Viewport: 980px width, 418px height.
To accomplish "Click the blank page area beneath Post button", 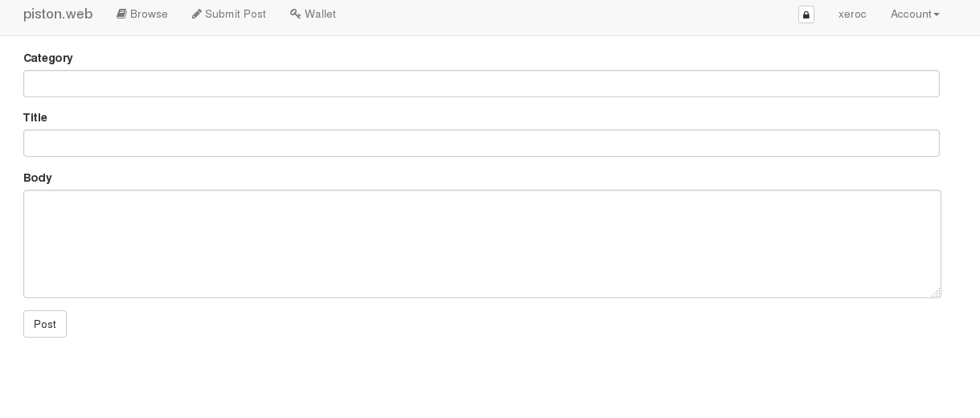I will tap(482, 378).
